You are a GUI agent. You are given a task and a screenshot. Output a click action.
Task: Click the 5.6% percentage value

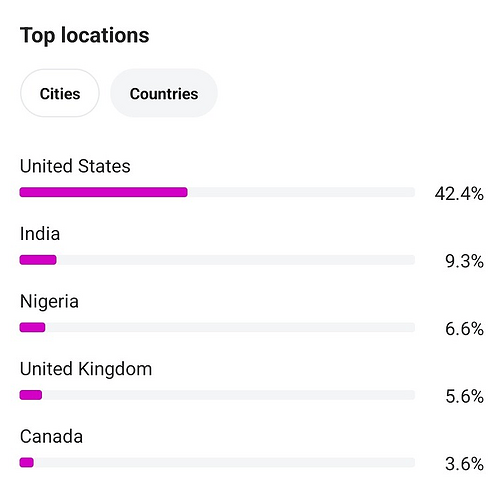click(x=464, y=396)
